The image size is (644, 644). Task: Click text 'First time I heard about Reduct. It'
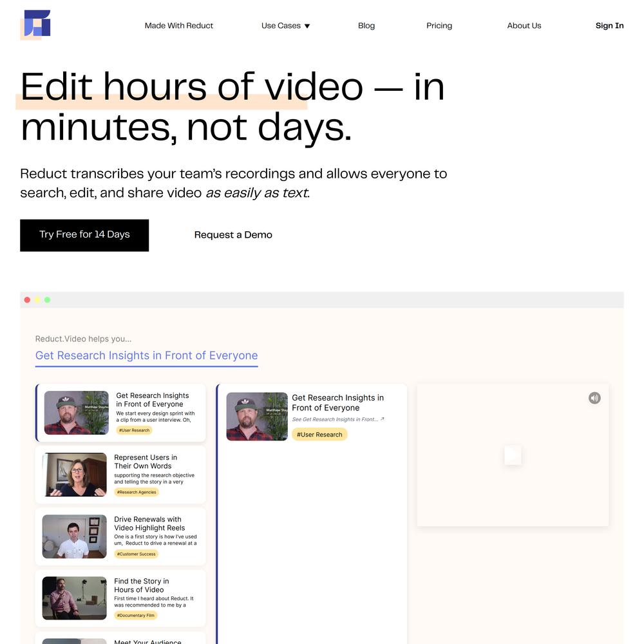point(154,598)
